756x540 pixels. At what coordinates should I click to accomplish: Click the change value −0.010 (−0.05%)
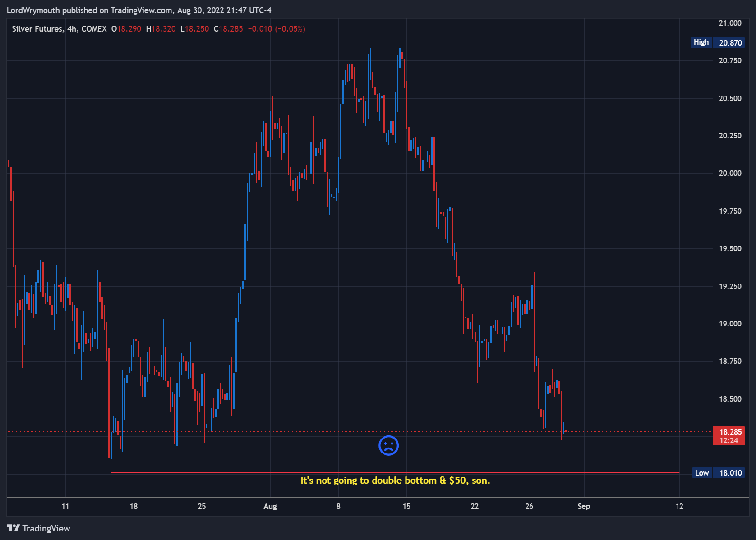pyautogui.click(x=277, y=29)
